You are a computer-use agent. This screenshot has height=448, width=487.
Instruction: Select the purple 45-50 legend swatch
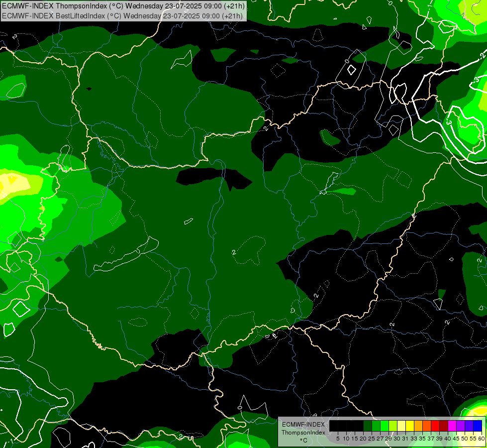461,426
